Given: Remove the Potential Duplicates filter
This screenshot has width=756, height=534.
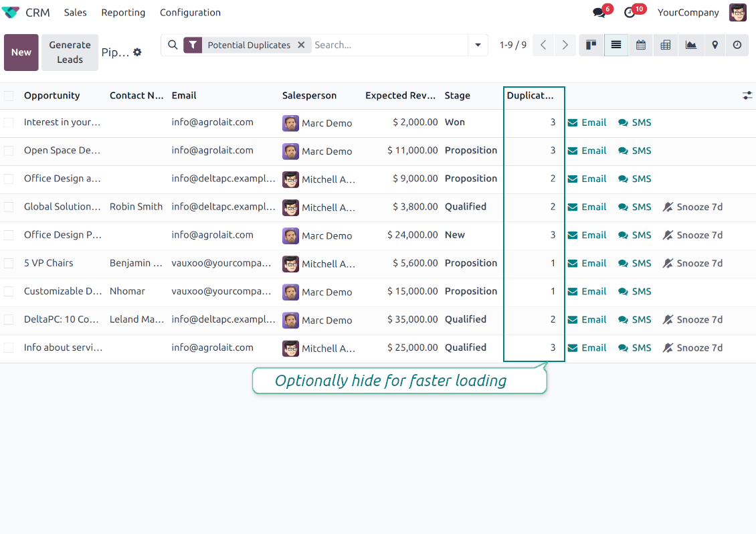Looking at the screenshot, I should coord(301,45).
